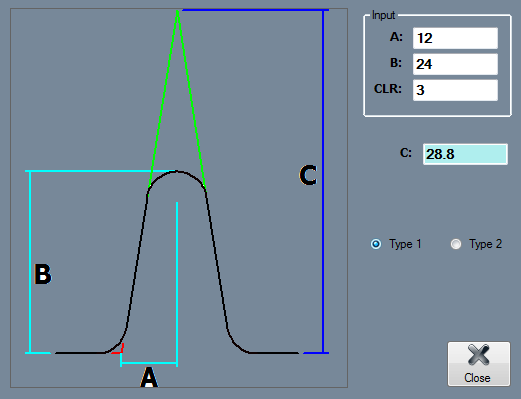Screen dimensions: 521x399
Task: Close the dialog with the Close button
Action: [479, 364]
